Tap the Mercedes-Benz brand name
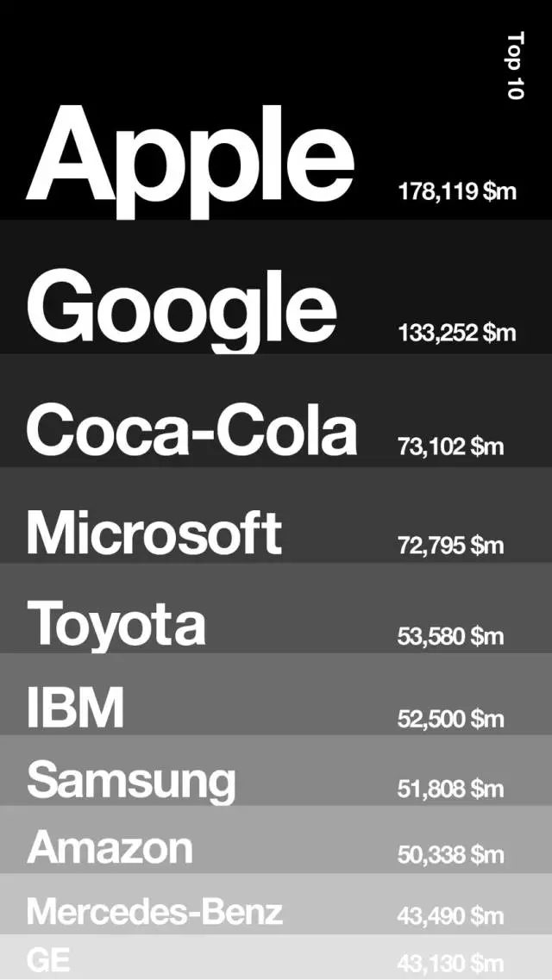The image size is (552, 980). (154, 911)
